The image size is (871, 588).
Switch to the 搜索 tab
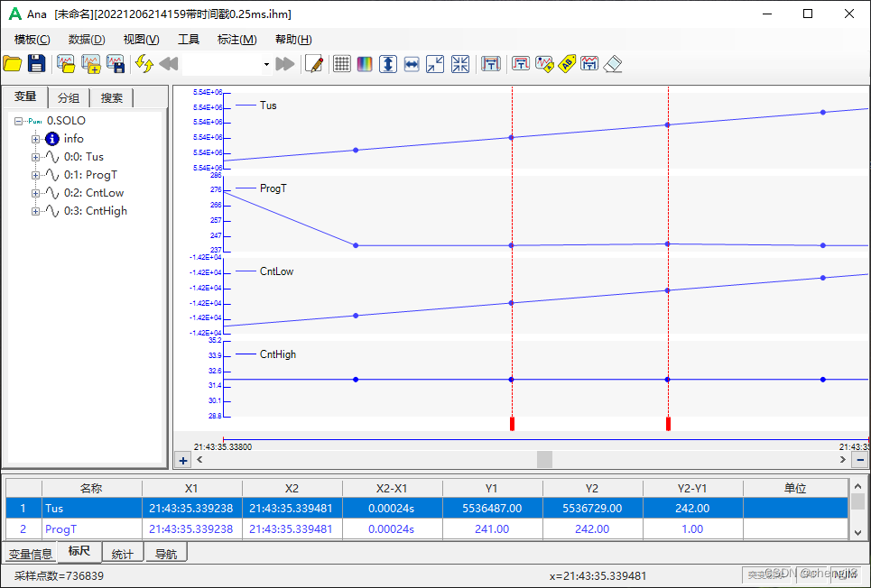pyautogui.click(x=112, y=98)
